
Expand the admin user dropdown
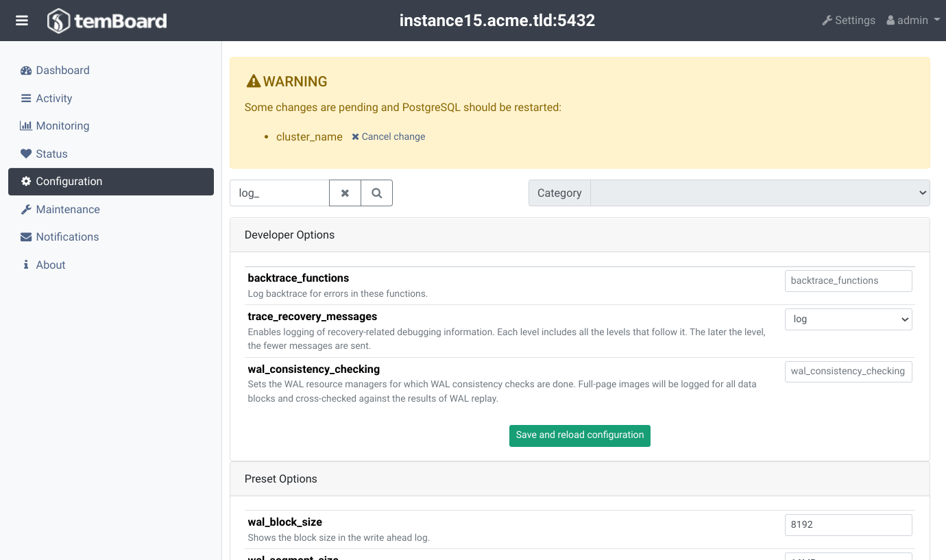click(912, 21)
